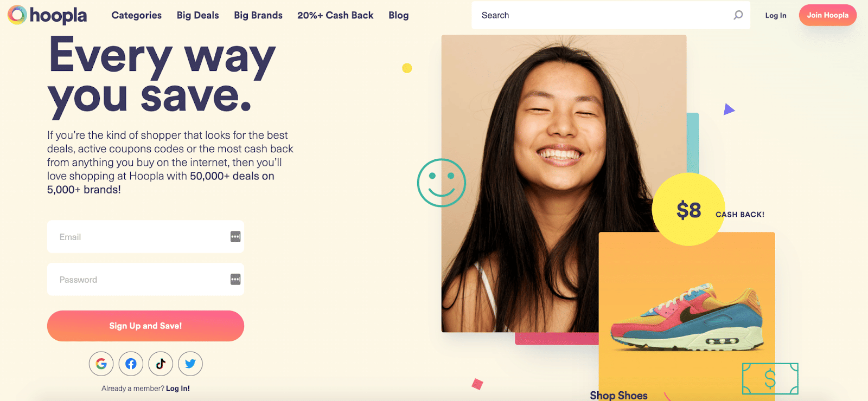Click the Hoopla logo
This screenshot has width=868, height=401.
(47, 15)
